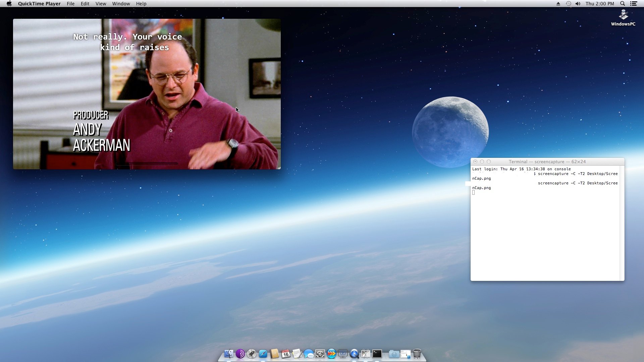Screen dimensions: 644x362
Task: Click the Thu 2:00 PM clock
Action: click(600, 4)
